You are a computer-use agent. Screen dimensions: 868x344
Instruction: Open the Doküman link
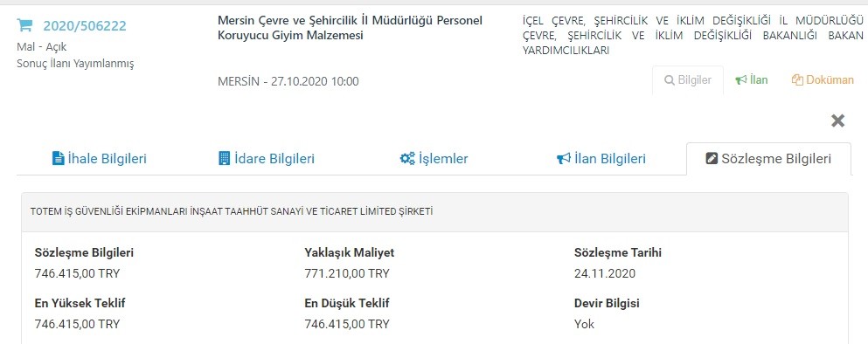coord(823,80)
